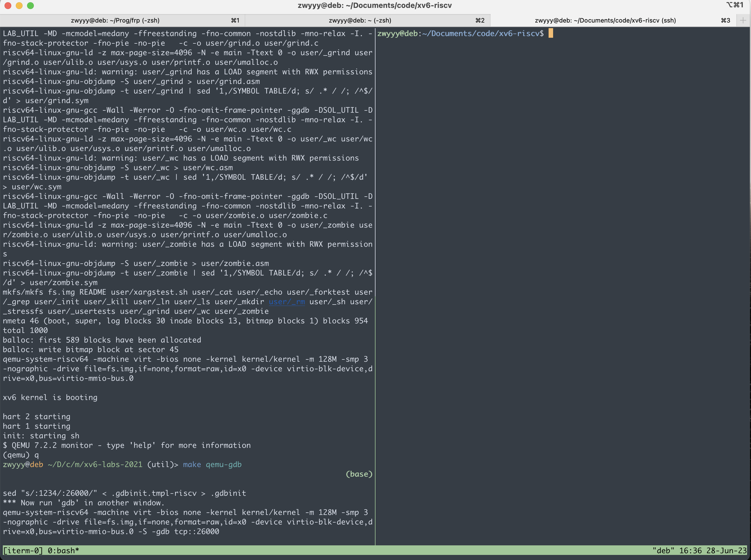Click the right pane prompt 'zwyyy@deb' text
This screenshot has width=751, height=560.
point(397,33)
